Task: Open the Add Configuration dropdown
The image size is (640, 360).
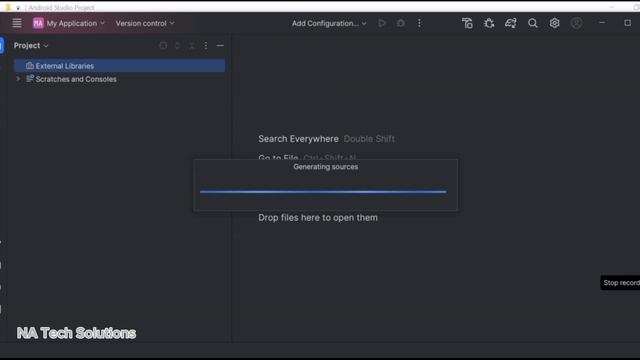Action: click(329, 23)
